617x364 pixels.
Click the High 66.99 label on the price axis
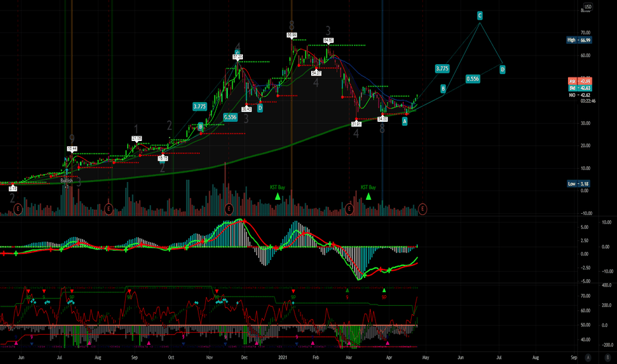[x=579, y=40]
